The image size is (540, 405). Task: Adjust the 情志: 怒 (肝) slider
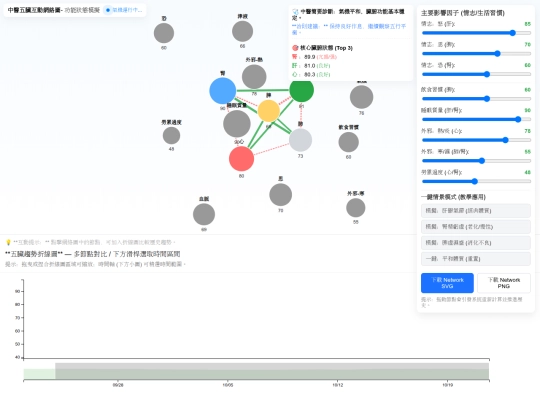(476, 33)
